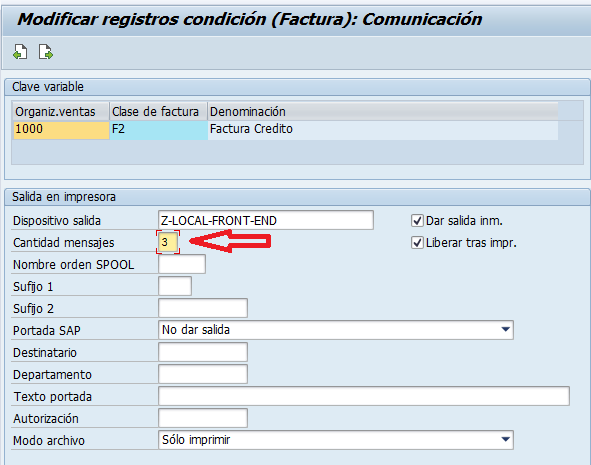
Task: Select the Sufijo 2 input box
Action: click(x=203, y=308)
